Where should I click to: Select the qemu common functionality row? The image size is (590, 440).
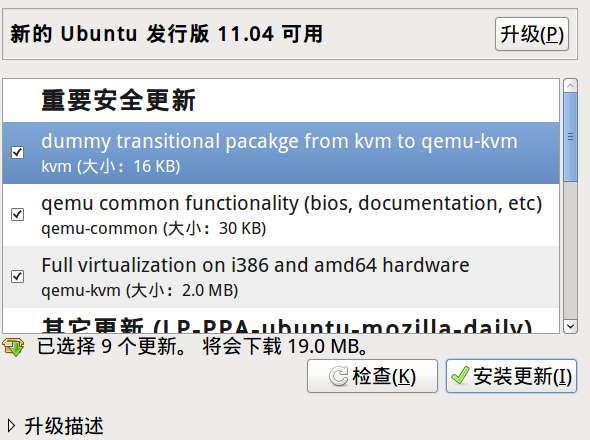coord(281,215)
